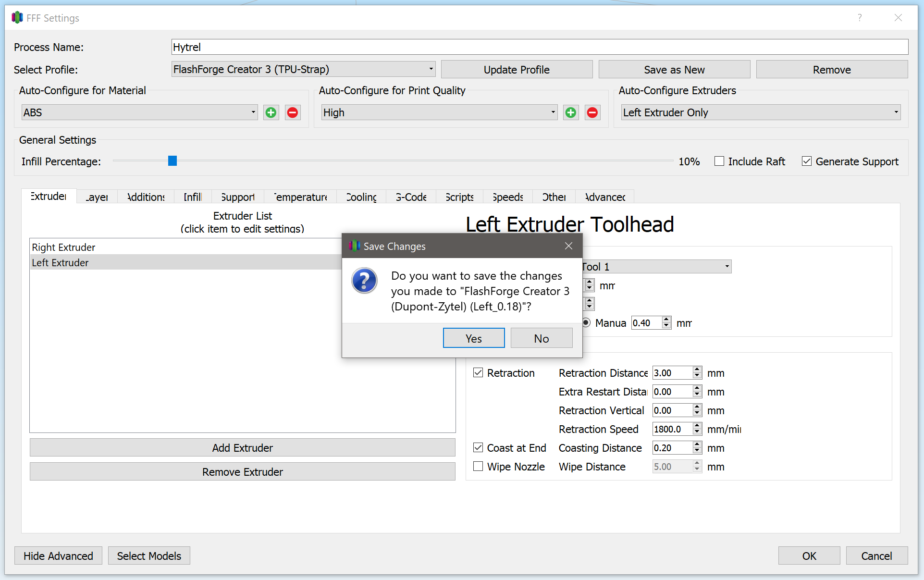Switch to the Infill tab

[x=193, y=197]
